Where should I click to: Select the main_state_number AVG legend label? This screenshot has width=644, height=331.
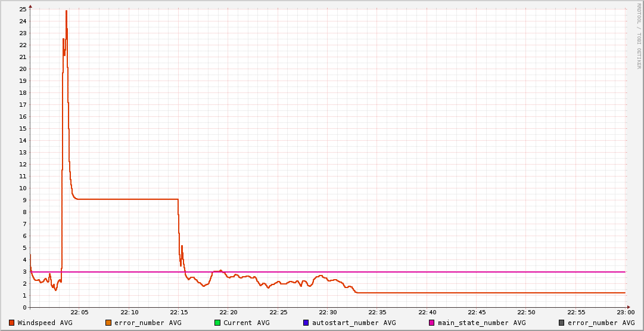pos(482,323)
